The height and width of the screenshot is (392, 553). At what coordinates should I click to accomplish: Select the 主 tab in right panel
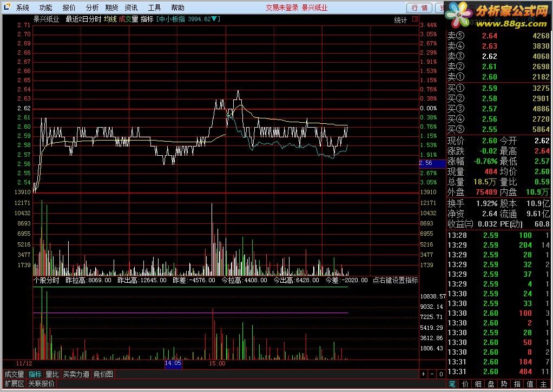pyautogui.click(x=543, y=384)
